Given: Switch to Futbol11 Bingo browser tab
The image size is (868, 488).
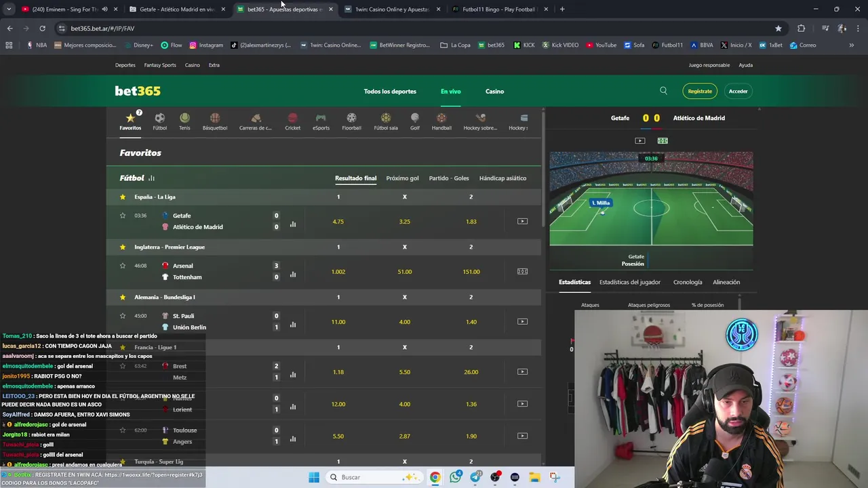Looking at the screenshot, I should tap(500, 9).
